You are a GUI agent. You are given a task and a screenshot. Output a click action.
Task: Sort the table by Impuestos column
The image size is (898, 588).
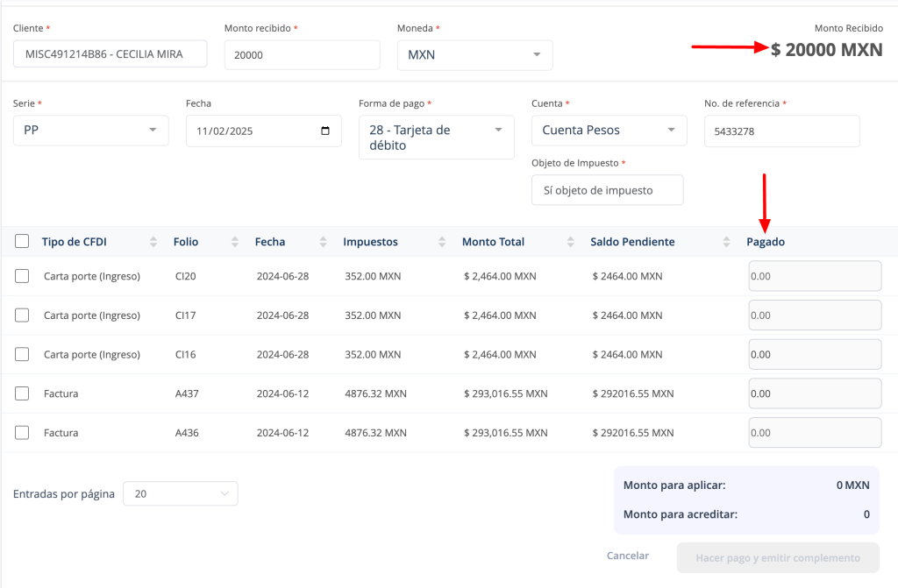tap(442, 242)
